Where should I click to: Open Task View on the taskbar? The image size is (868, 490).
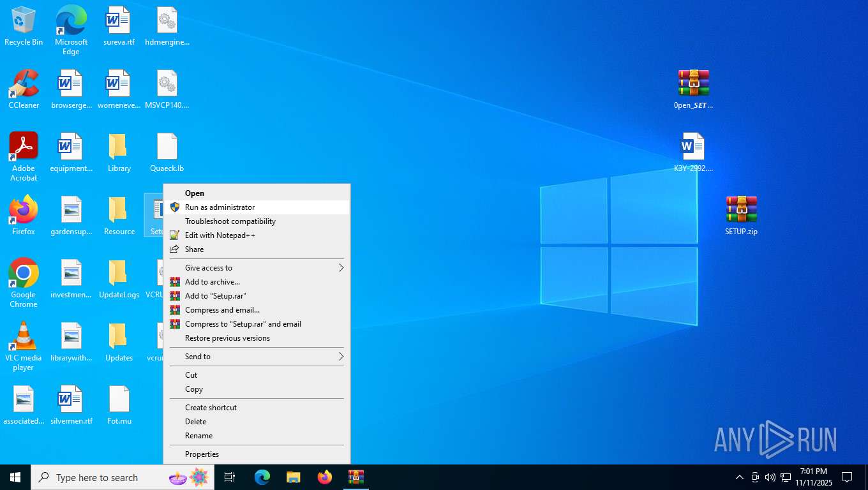230,477
